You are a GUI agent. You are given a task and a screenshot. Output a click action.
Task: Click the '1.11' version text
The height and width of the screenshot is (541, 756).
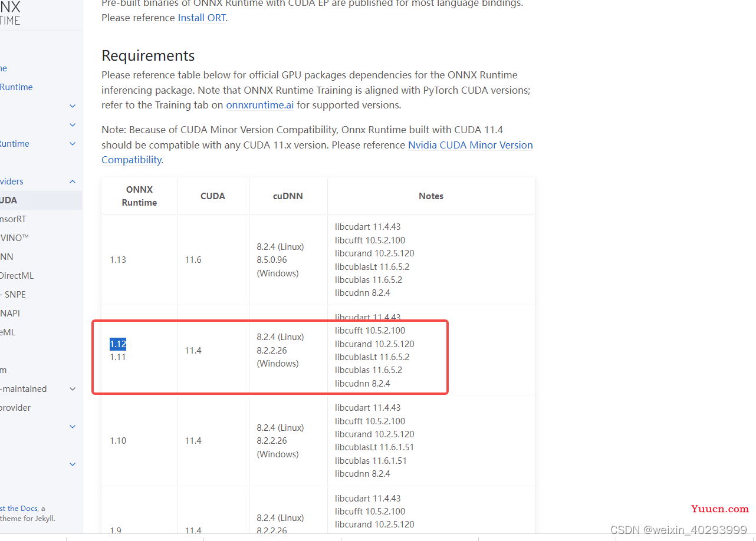point(118,357)
